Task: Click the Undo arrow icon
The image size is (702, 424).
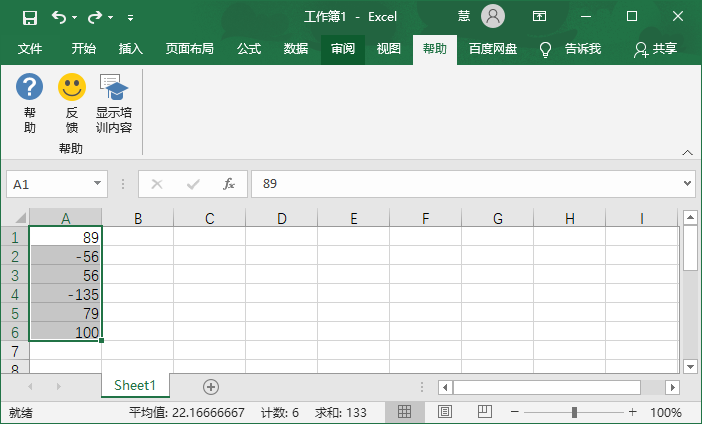Action: 59,17
